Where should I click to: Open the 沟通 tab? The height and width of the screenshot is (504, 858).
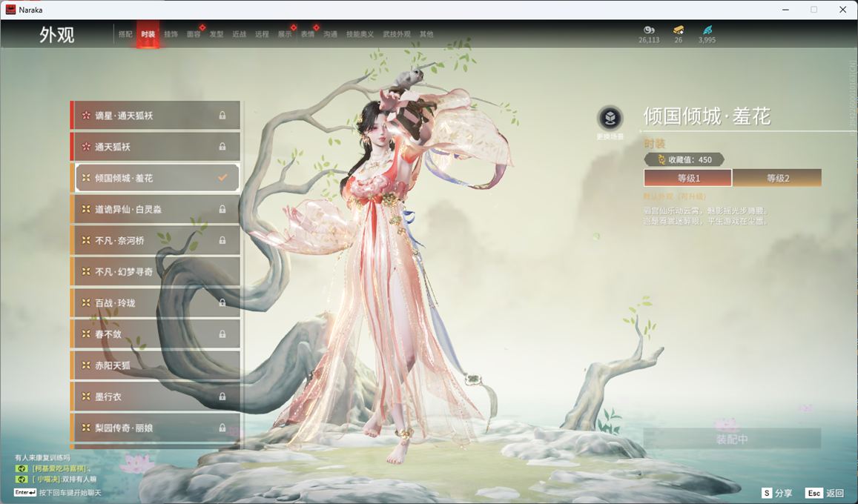(x=330, y=34)
